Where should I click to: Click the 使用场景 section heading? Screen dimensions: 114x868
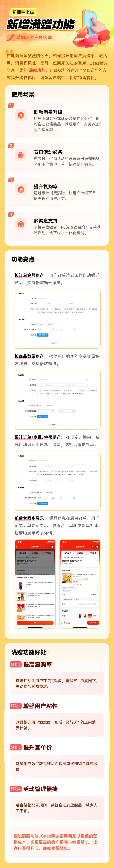23,94
